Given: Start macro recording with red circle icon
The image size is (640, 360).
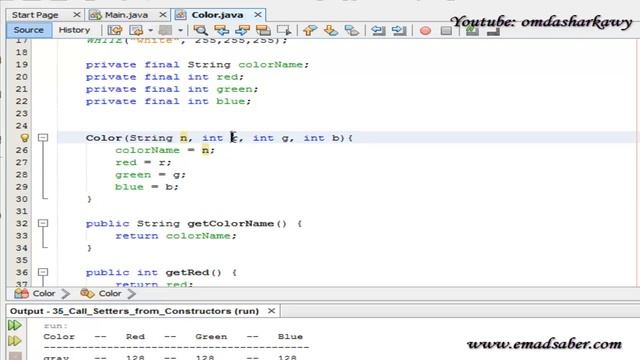Looking at the screenshot, I should 425,31.
